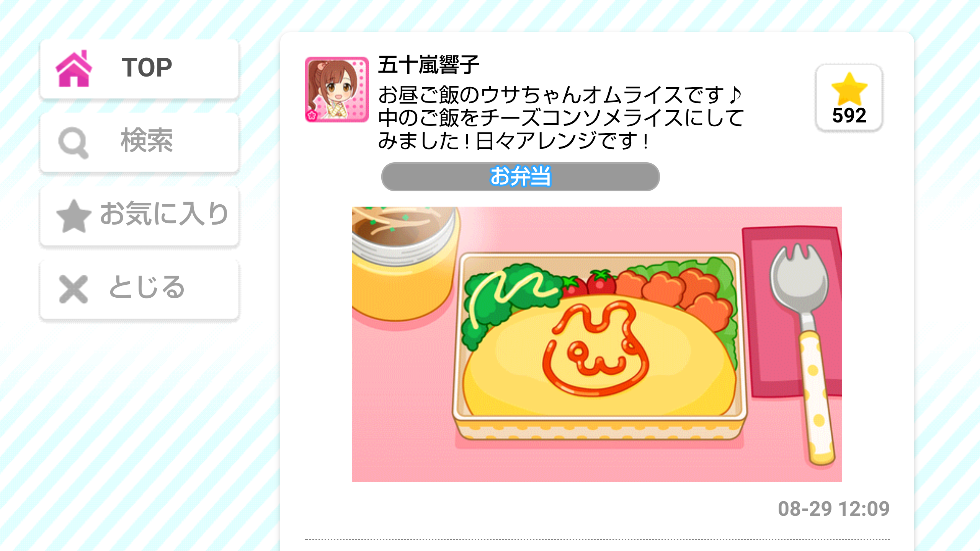Go to the TOP page
Screen dimensions: 980x551
coord(139,69)
